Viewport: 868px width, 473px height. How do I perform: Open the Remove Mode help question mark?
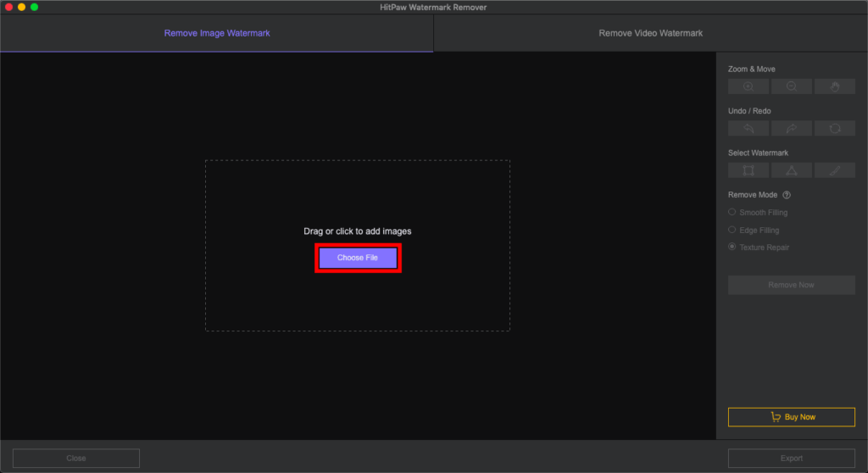click(x=787, y=195)
